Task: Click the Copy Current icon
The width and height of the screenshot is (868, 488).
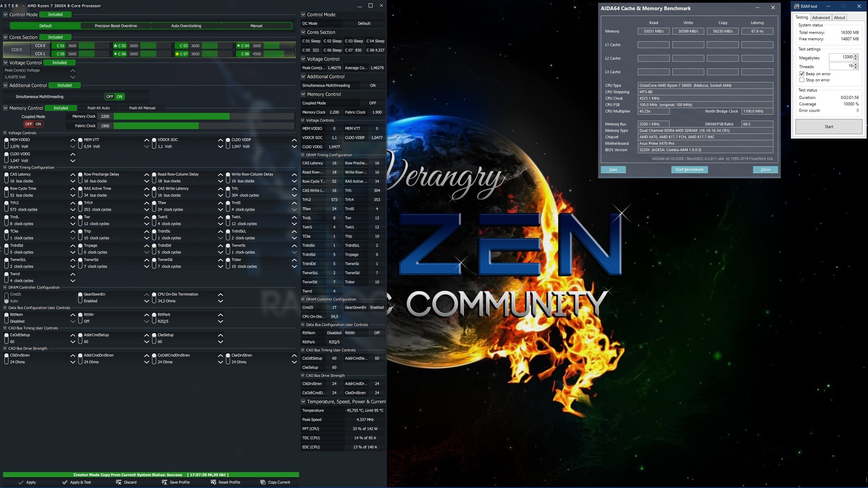Action: [263, 482]
